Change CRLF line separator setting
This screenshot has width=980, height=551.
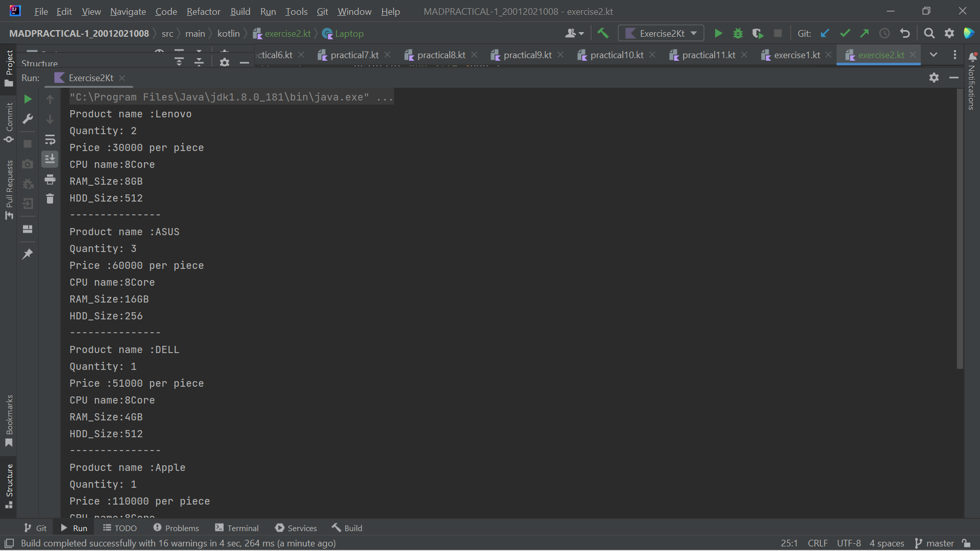pos(818,543)
